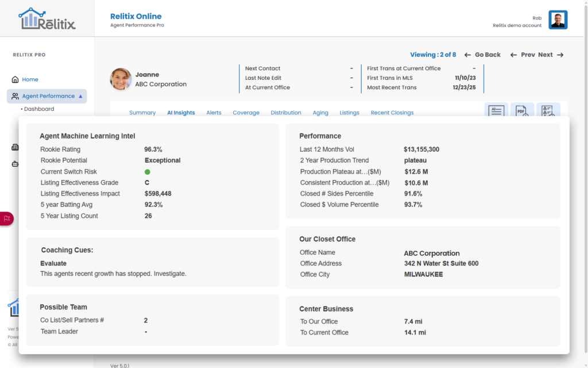
Task: Select Dashboard under Agent Performance
Action: pos(38,108)
